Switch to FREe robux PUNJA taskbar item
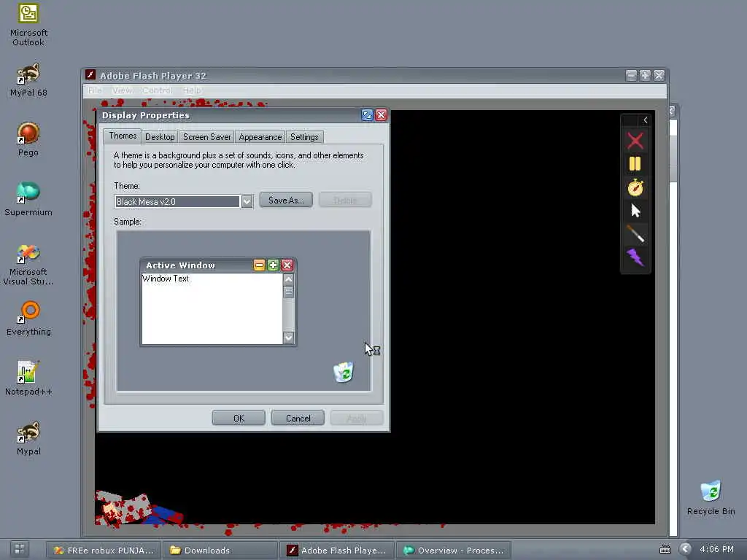This screenshot has width=747, height=560. (x=104, y=550)
